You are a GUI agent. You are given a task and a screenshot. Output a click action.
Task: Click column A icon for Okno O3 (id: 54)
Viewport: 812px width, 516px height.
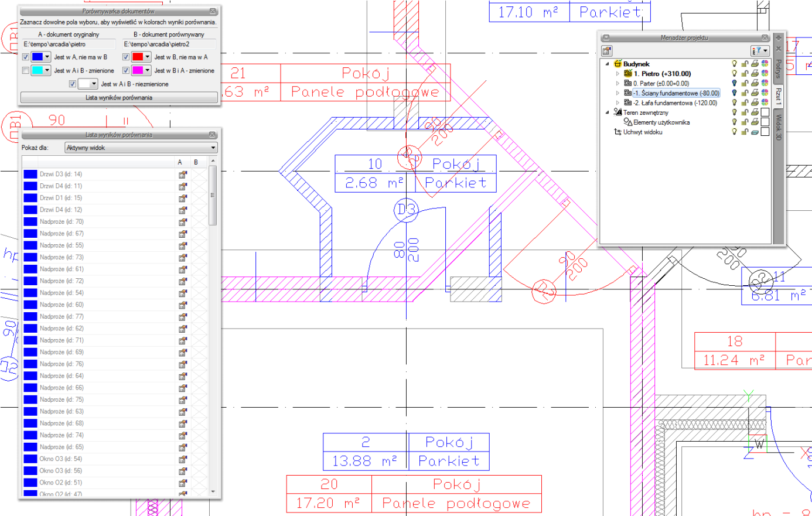183,459
